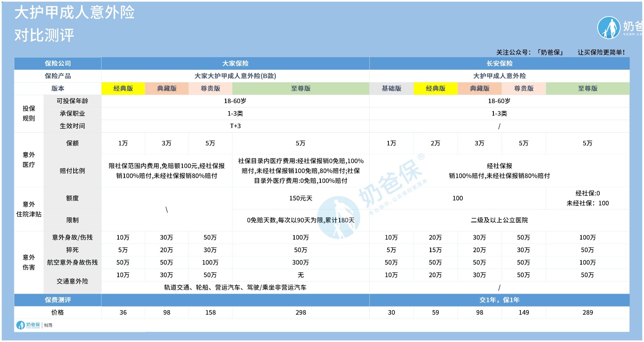Click the 奶爸保 logo in the top-right corner
This screenshot has height=342, width=644.
[x=609, y=27]
